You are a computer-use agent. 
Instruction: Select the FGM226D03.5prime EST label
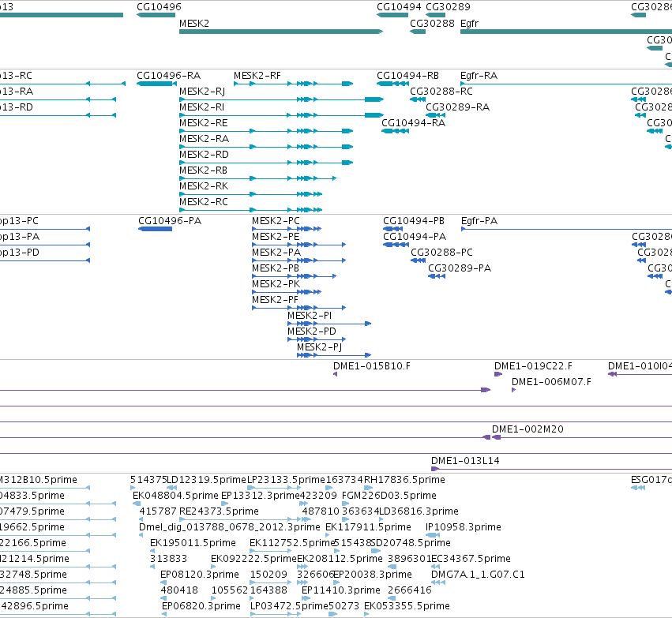(389, 496)
